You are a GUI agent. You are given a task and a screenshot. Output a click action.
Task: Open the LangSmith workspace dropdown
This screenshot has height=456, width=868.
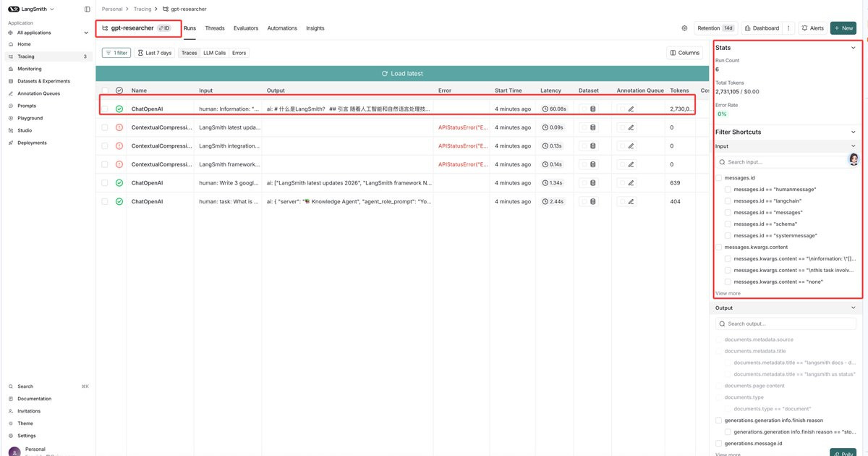pyautogui.click(x=32, y=9)
